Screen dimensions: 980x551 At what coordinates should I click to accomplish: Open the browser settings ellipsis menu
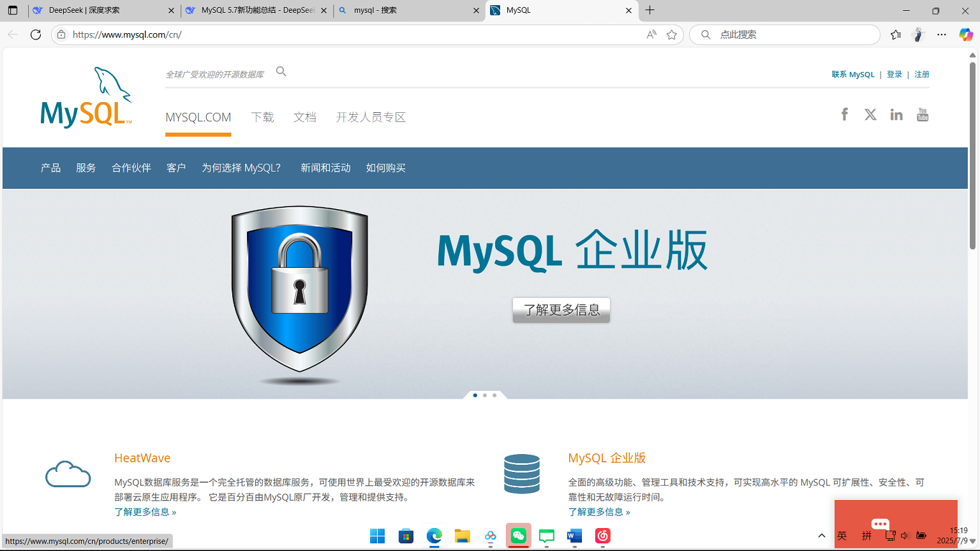[x=941, y=34]
